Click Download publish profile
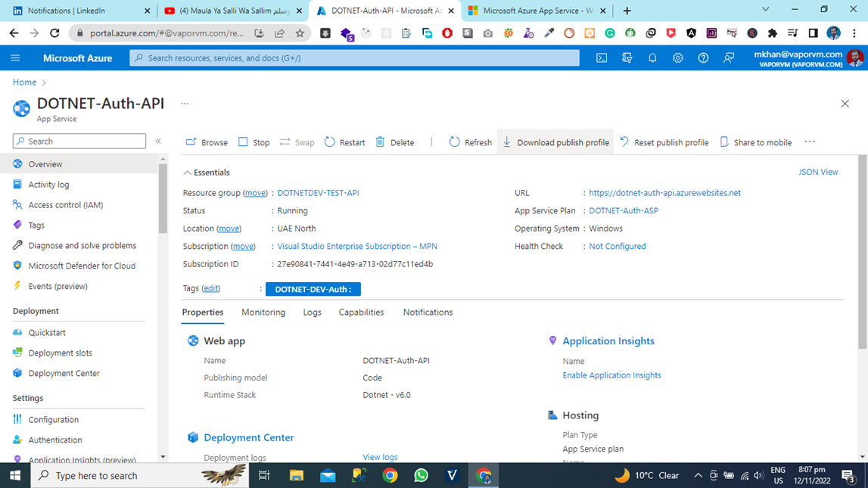The width and height of the screenshot is (868, 488). coord(555,141)
